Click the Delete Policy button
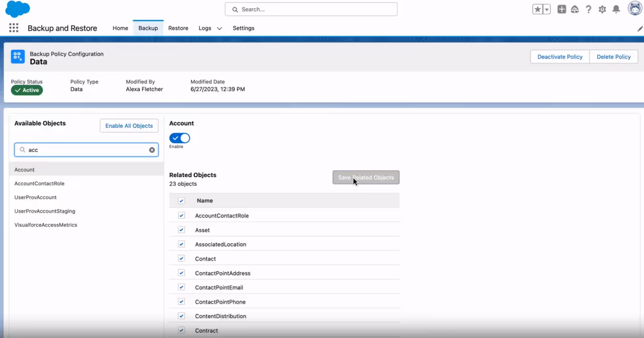The height and width of the screenshot is (338, 644). click(614, 57)
